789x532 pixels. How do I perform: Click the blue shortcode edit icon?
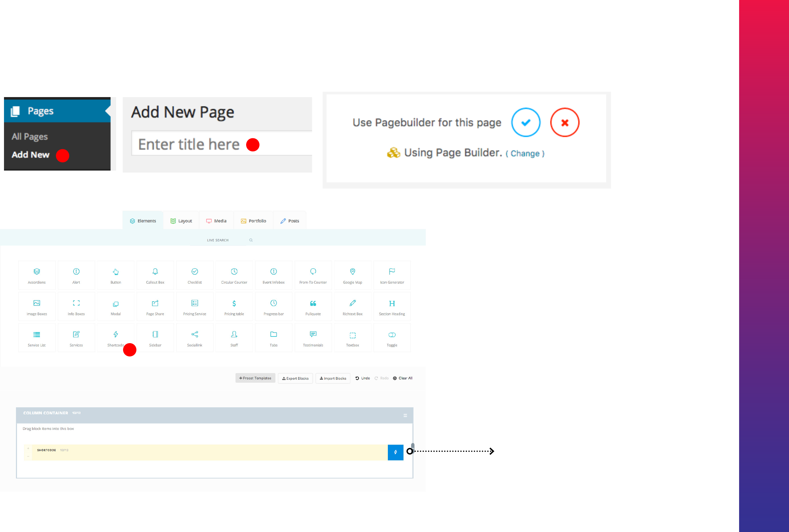(395, 452)
